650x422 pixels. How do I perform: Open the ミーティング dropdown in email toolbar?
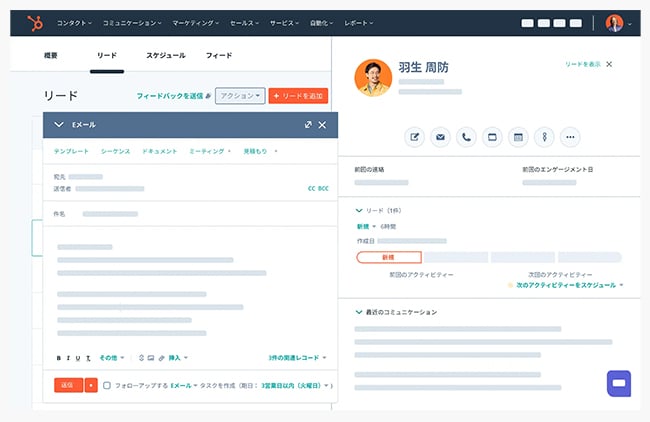210,151
